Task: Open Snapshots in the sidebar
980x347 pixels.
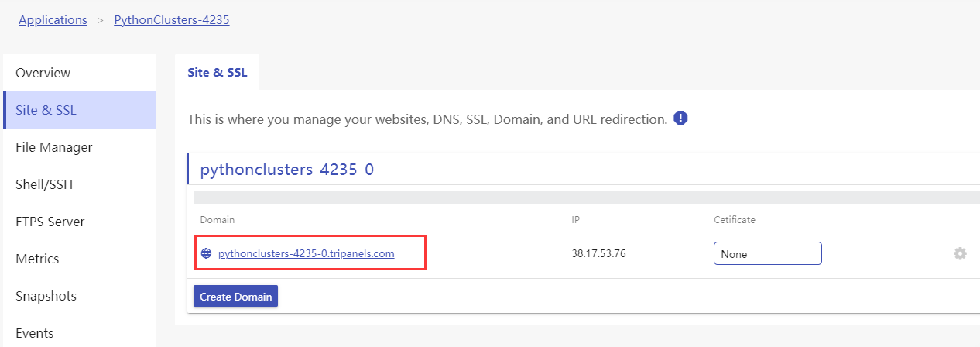Action: coord(46,296)
